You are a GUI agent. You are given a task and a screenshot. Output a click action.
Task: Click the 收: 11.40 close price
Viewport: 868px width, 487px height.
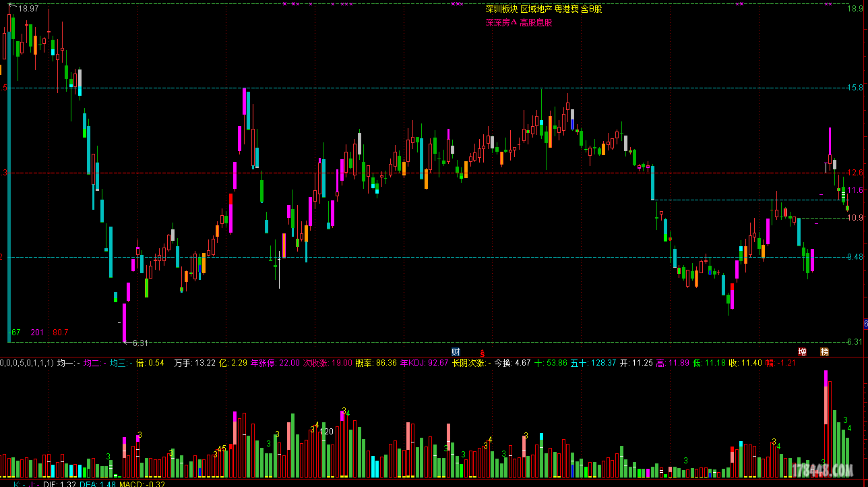point(745,363)
